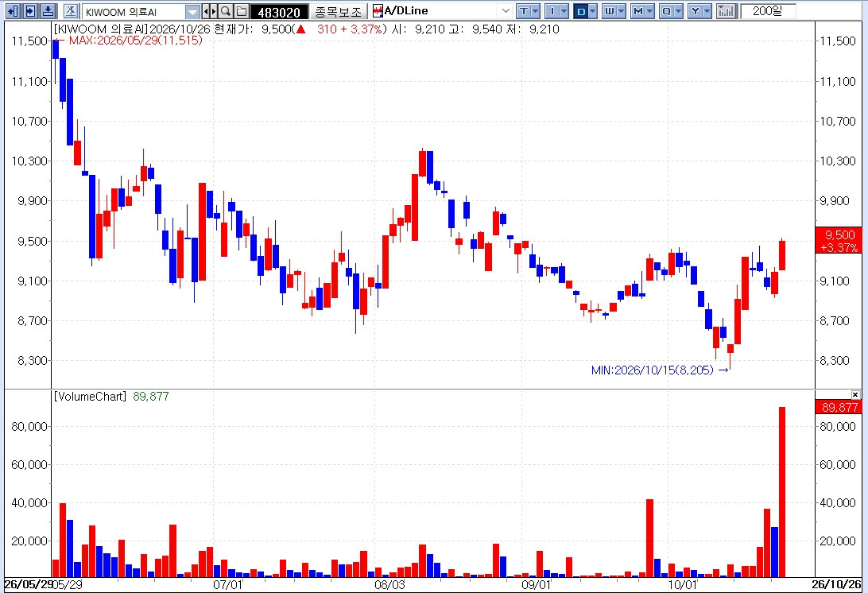The height and width of the screenshot is (593, 868).
Task: Click the stock search magnifier icon
Action: point(225,10)
